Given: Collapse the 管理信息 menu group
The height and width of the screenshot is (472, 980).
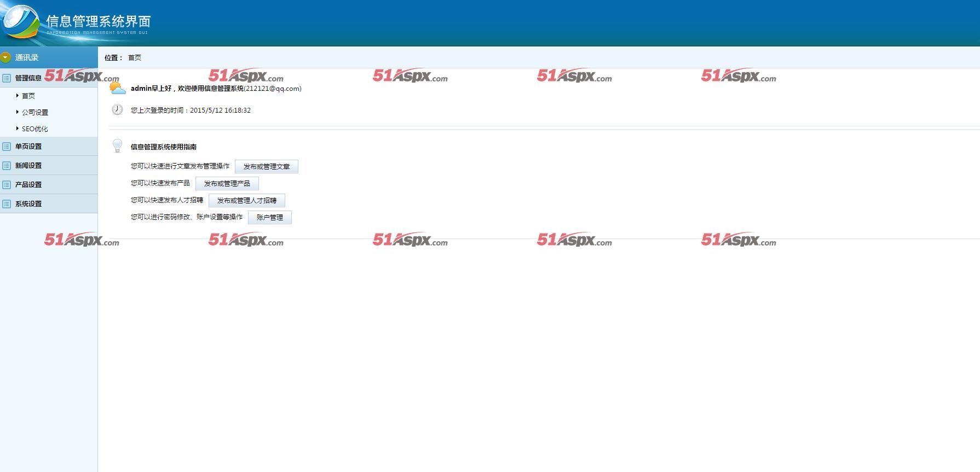Looking at the screenshot, I should click(x=49, y=78).
